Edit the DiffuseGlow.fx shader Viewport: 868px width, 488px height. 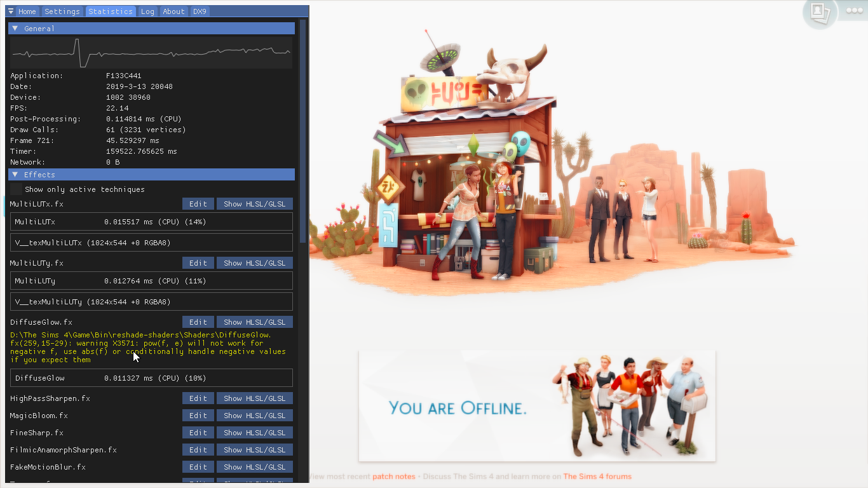(198, 322)
